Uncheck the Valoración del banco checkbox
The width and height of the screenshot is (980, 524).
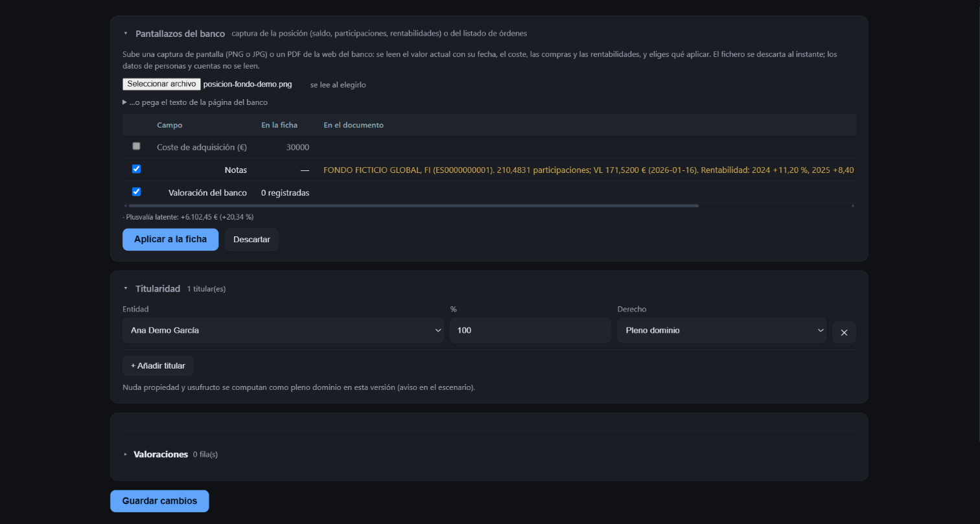(136, 192)
